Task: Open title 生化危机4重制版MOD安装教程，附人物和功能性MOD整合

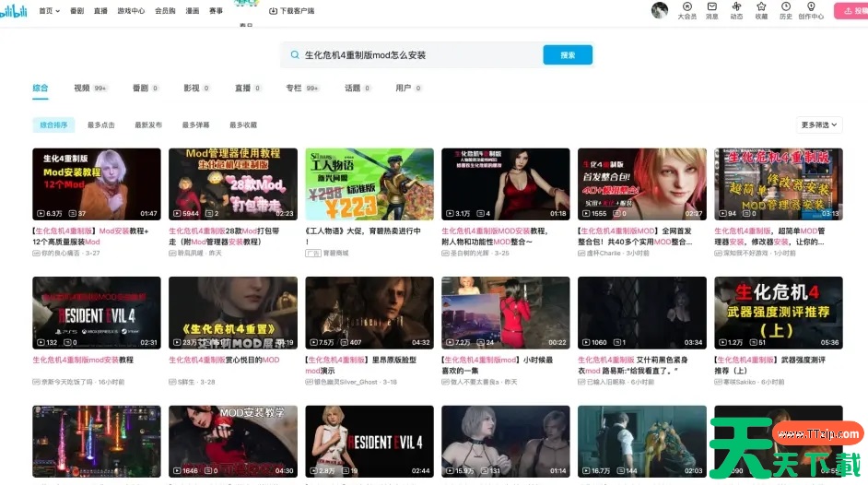Action: click(x=496, y=236)
